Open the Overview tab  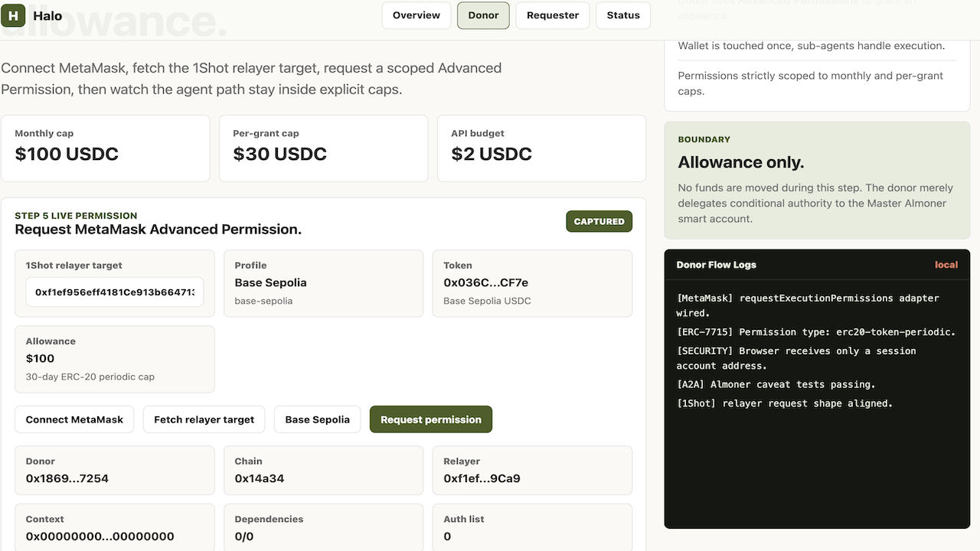pyautogui.click(x=416, y=15)
